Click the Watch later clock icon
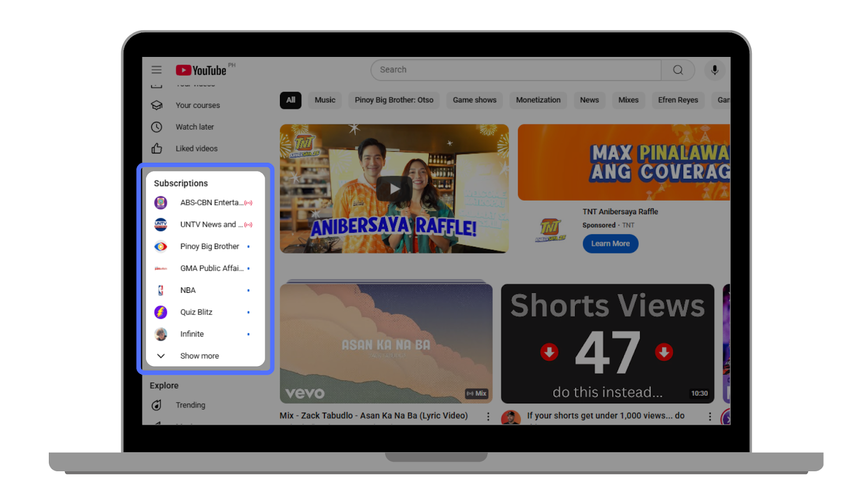Image resolution: width=868 pixels, height=488 pixels. tap(157, 127)
